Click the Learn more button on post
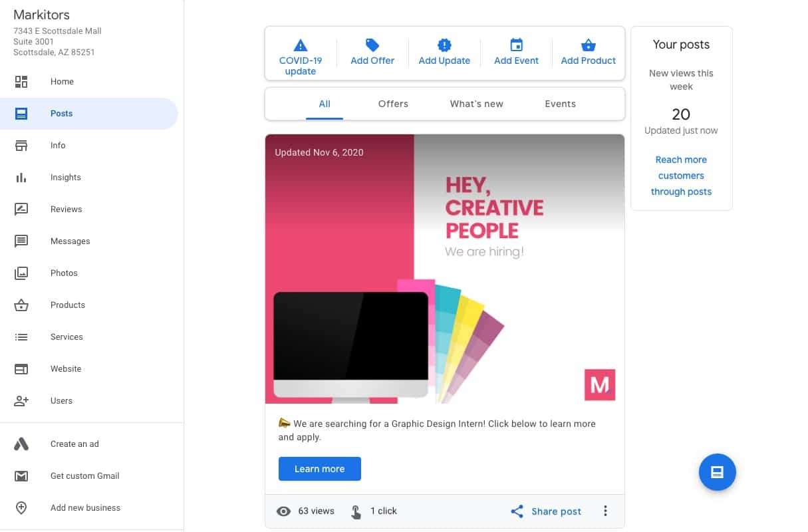Image resolution: width=808 pixels, height=532 pixels. (x=320, y=469)
